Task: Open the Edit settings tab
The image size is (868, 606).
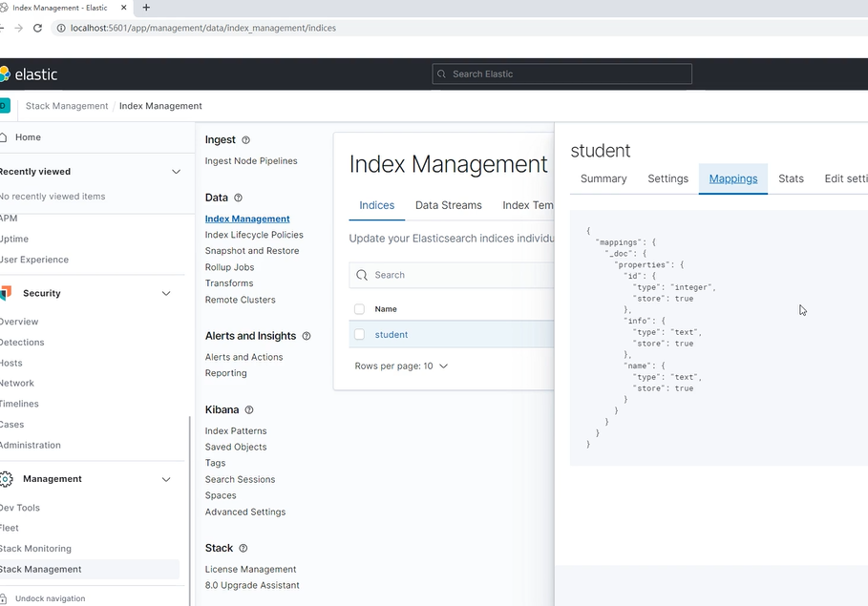Action: point(846,178)
